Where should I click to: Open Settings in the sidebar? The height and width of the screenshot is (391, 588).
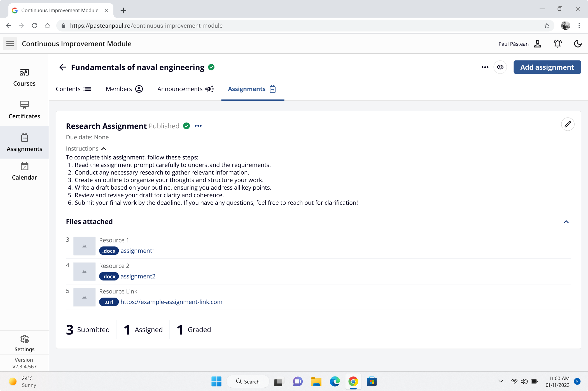[24, 343]
